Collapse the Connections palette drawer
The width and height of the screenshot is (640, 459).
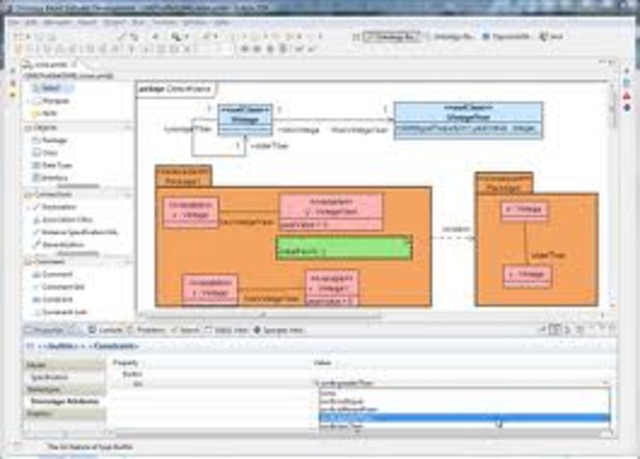[78, 195]
